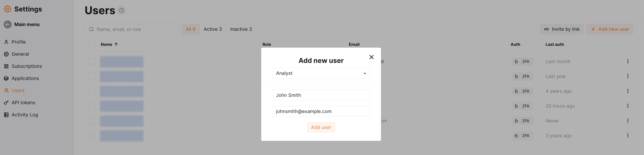
Task: Check the last user row checkbox
Action: 91,136
